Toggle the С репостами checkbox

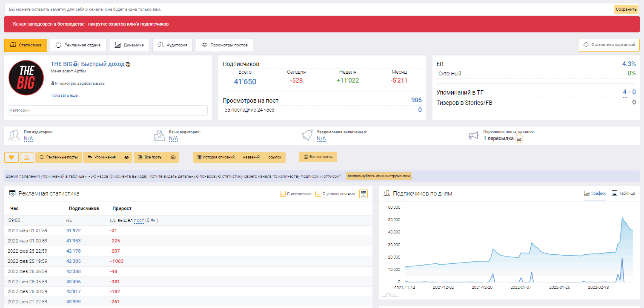tap(283, 194)
